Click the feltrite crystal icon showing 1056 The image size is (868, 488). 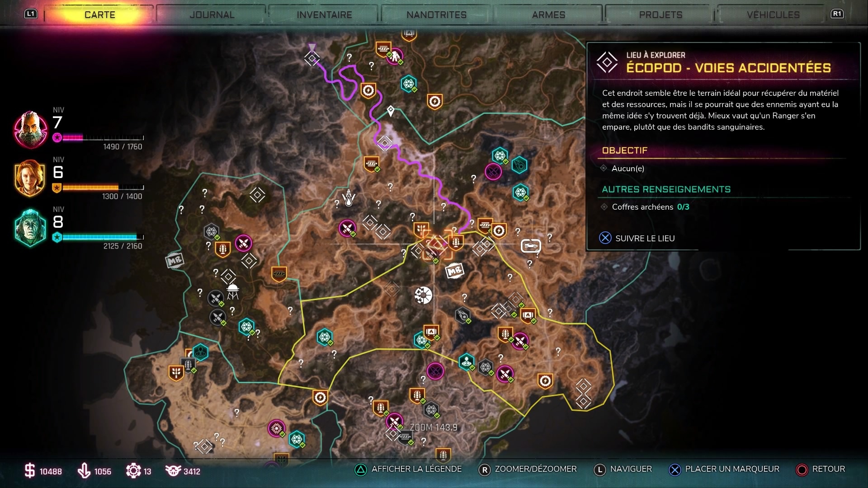(84, 471)
